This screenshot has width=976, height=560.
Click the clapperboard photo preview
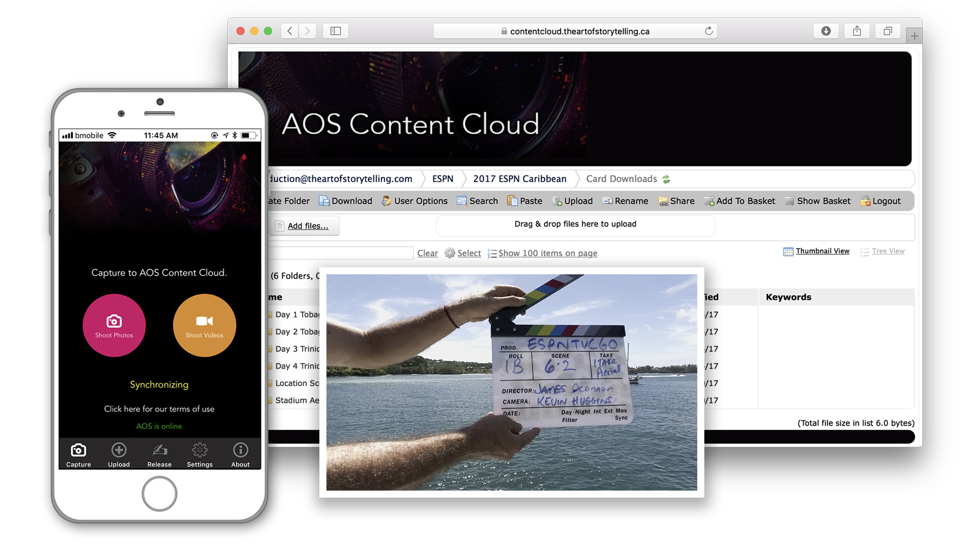511,382
